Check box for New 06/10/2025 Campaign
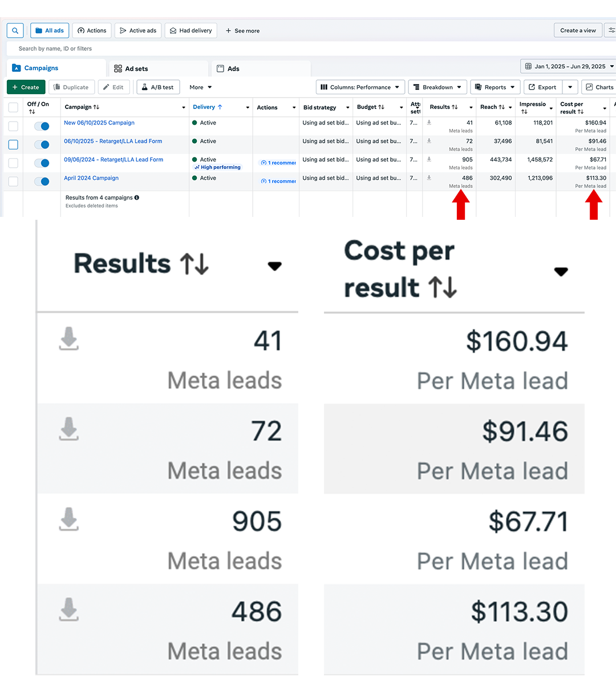 point(13,126)
